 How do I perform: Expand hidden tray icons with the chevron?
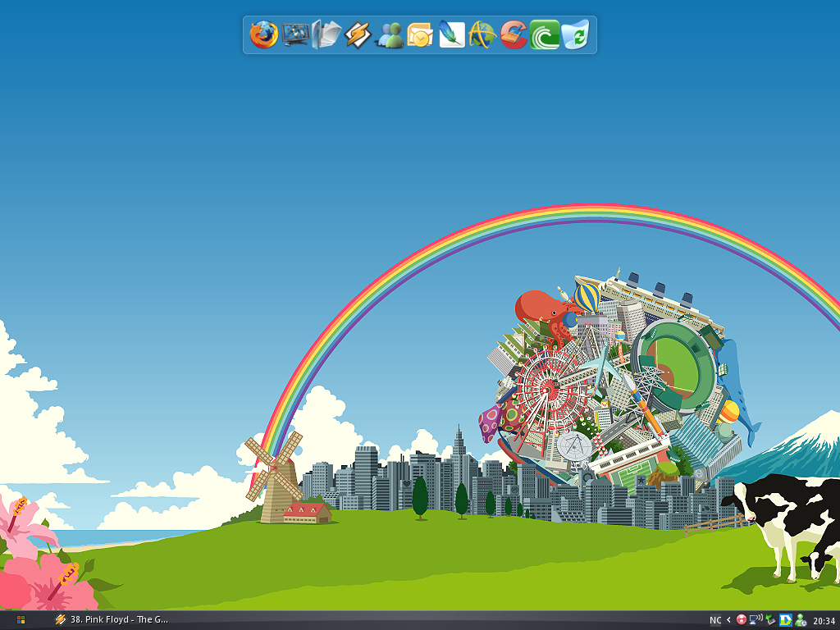click(728, 620)
